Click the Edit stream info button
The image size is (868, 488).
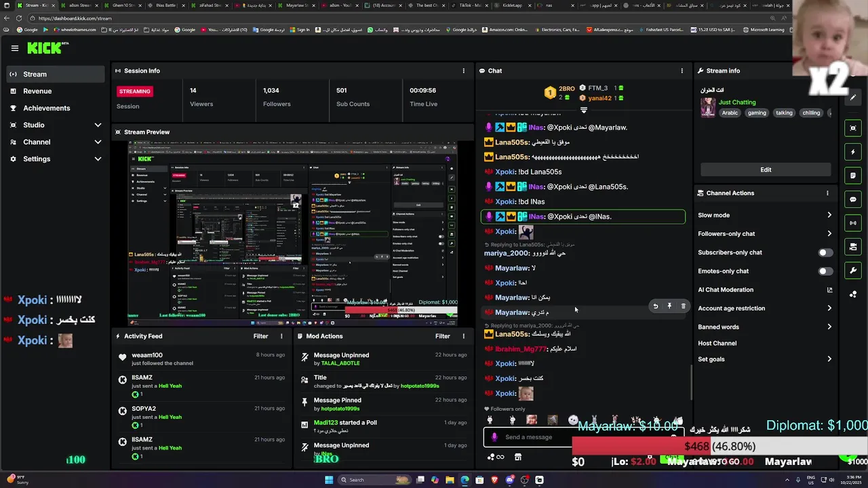[x=766, y=169]
